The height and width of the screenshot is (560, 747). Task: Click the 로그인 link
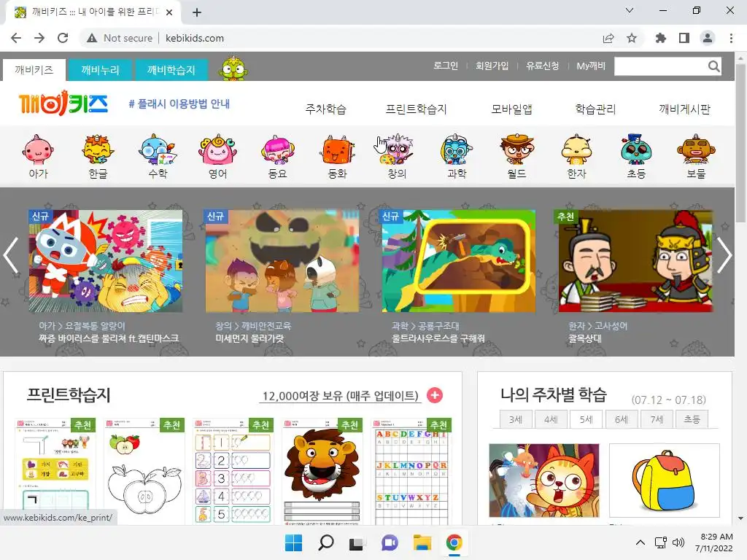click(446, 66)
